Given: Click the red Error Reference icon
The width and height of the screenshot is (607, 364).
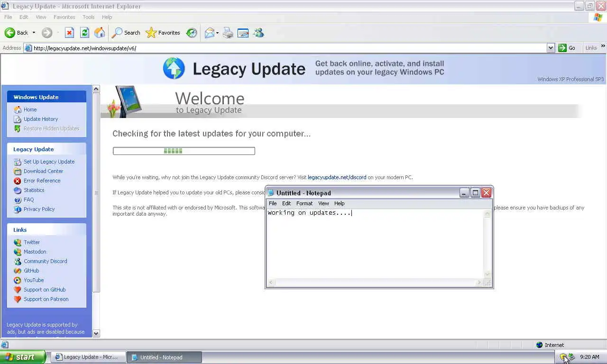Looking at the screenshot, I should point(18,181).
